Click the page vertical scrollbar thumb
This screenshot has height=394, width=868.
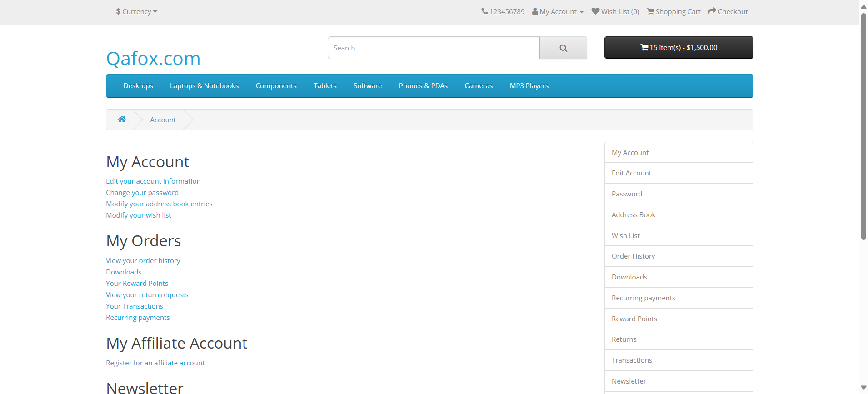(863, 126)
